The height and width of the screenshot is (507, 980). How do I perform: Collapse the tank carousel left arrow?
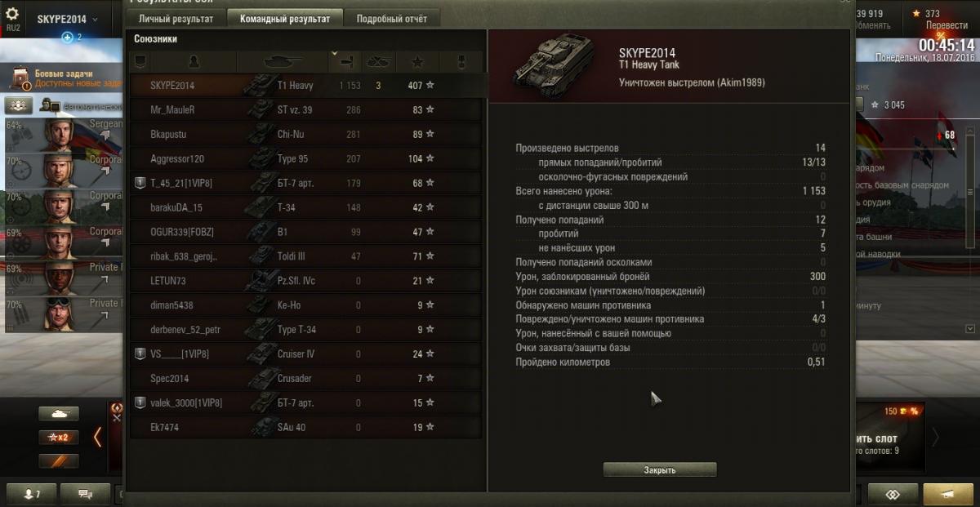click(97, 438)
